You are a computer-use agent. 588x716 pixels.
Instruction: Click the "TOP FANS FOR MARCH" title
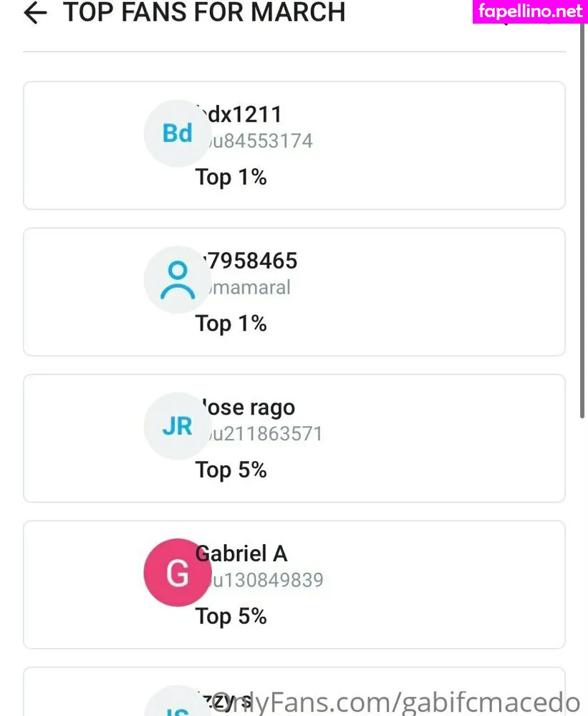click(x=205, y=12)
